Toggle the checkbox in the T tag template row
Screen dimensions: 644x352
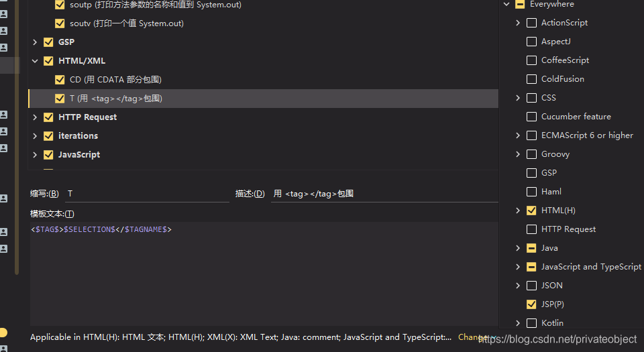point(60,99)
